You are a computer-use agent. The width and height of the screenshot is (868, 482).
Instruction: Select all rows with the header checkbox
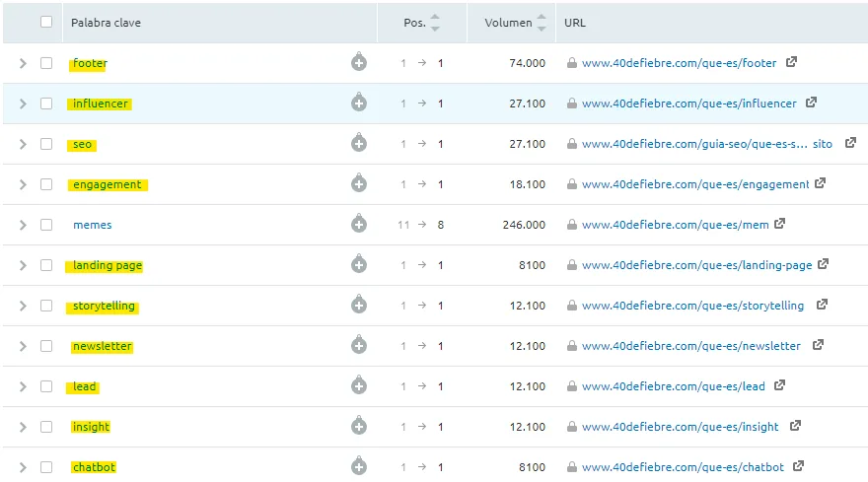click(46, 22)
